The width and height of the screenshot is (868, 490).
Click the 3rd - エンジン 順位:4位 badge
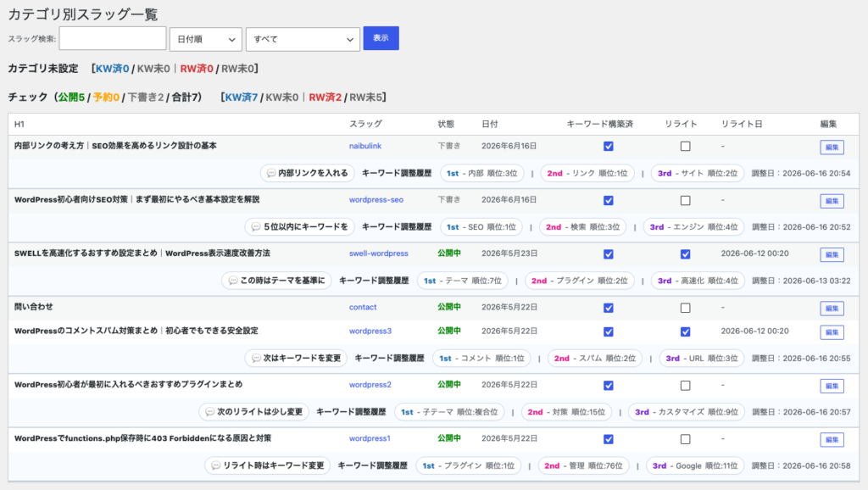coord(693,227)
